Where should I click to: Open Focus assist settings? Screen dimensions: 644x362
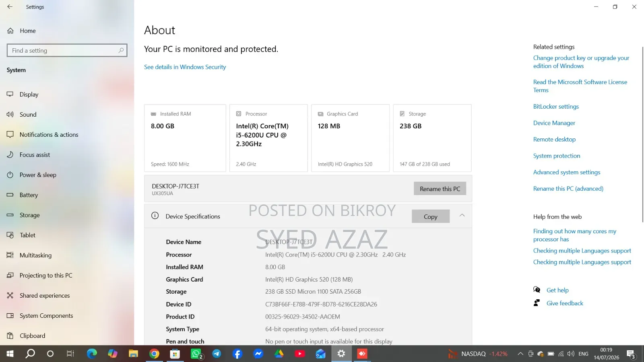click(x=35, y=155)
